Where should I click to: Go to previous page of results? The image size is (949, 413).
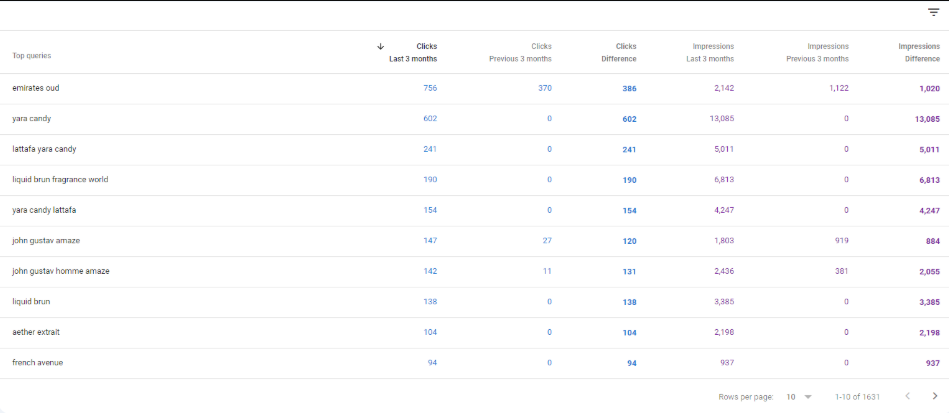(x=907, y=396)
